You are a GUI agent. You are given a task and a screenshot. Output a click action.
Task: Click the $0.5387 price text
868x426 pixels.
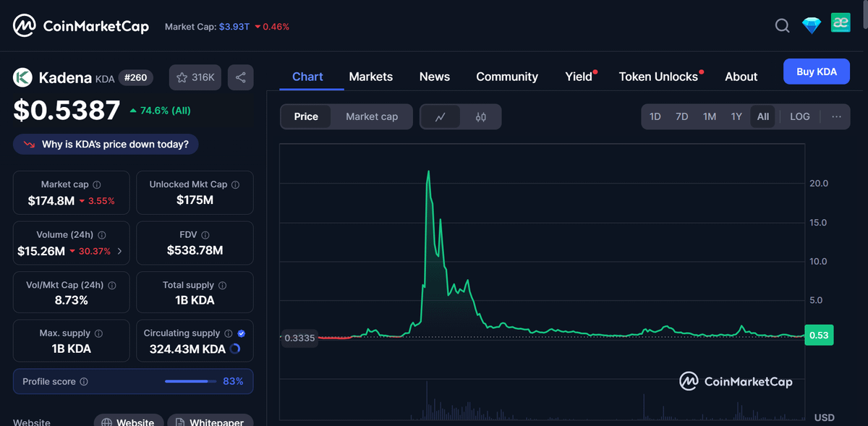67,110
